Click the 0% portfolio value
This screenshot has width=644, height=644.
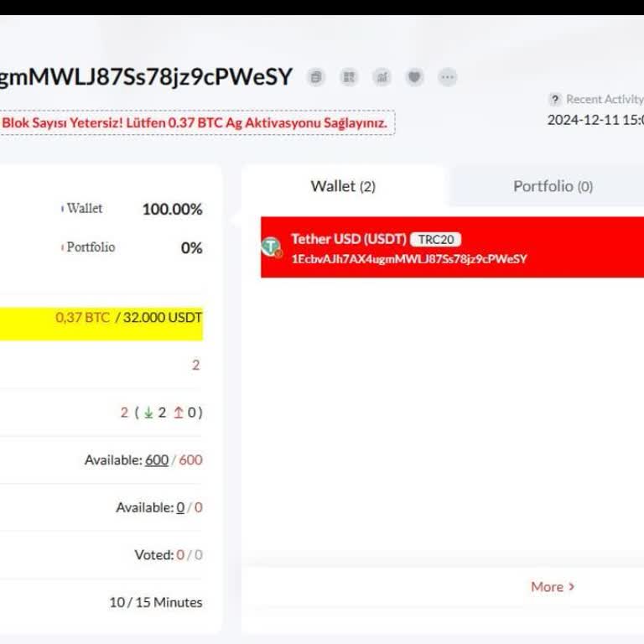point(192,248)
